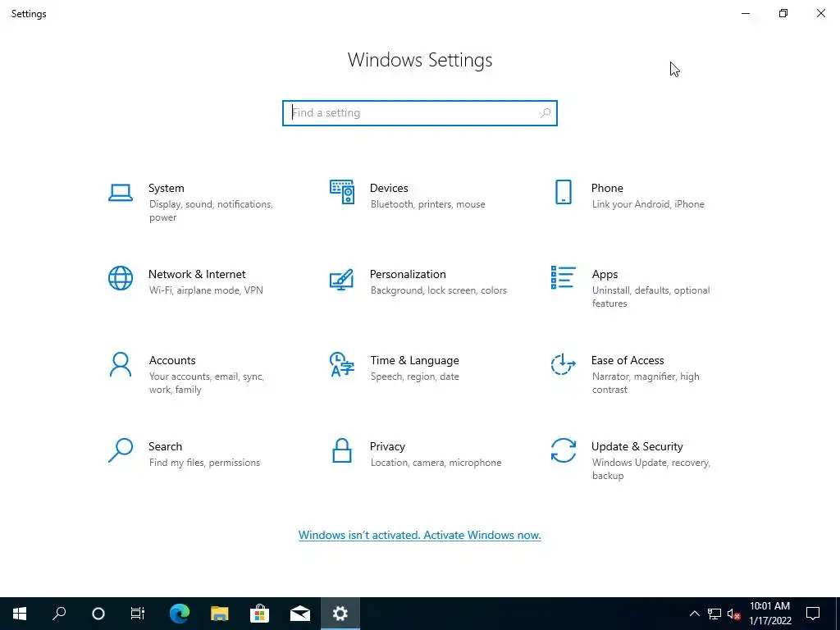The image size is (840, 630).
Task: Click 'Find my files, permissions' description
Action: [204, 463]
